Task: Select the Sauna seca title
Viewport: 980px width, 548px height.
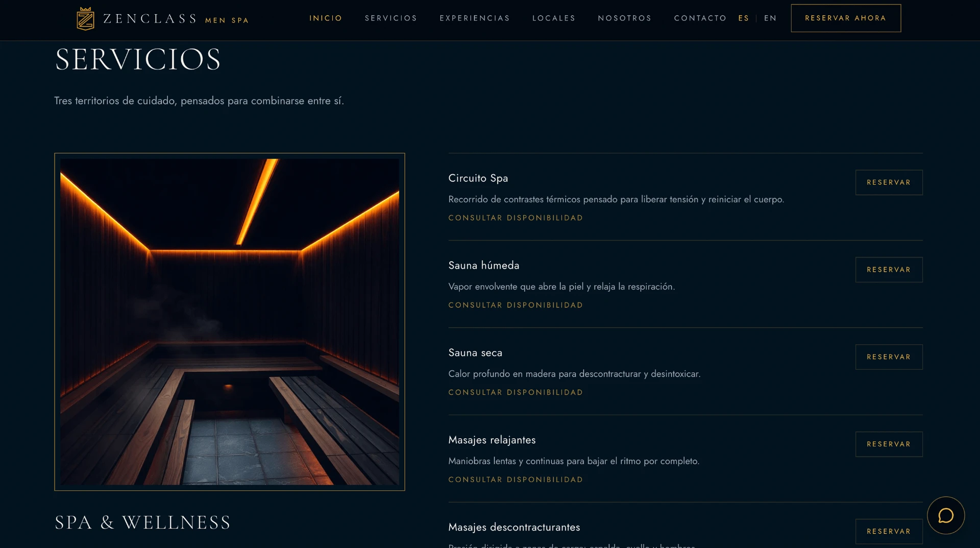Action: point(475,353)
